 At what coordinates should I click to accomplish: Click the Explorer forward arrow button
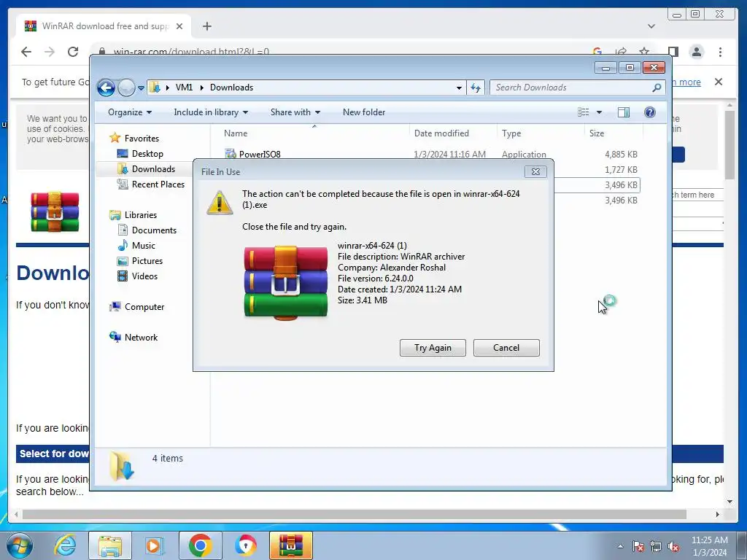(126, 87)
